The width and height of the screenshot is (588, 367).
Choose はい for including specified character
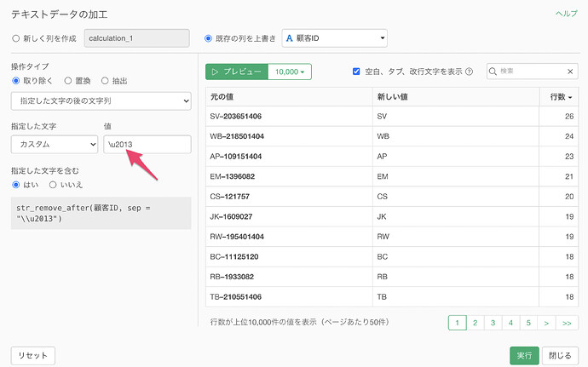click(x=15, y=185)
